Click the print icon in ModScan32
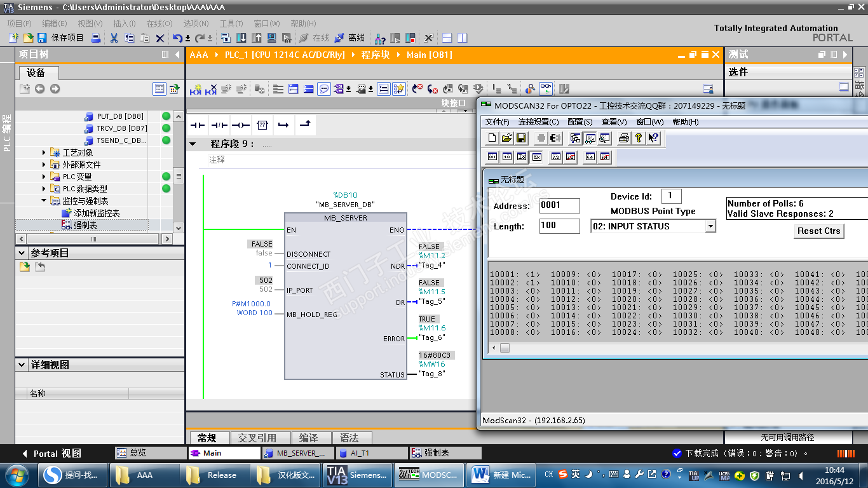 [624, 138]
